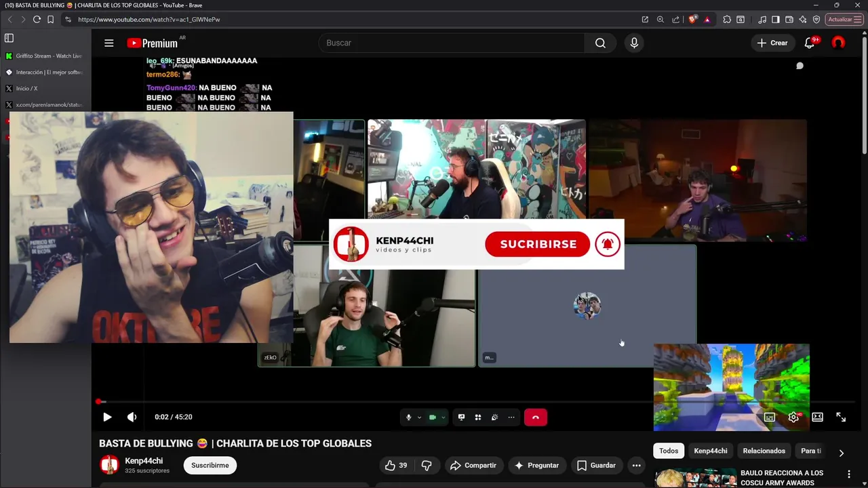Screen dimensions: 868x488
Task: Open Brave playlist music note icon
Action: point(762,20)
